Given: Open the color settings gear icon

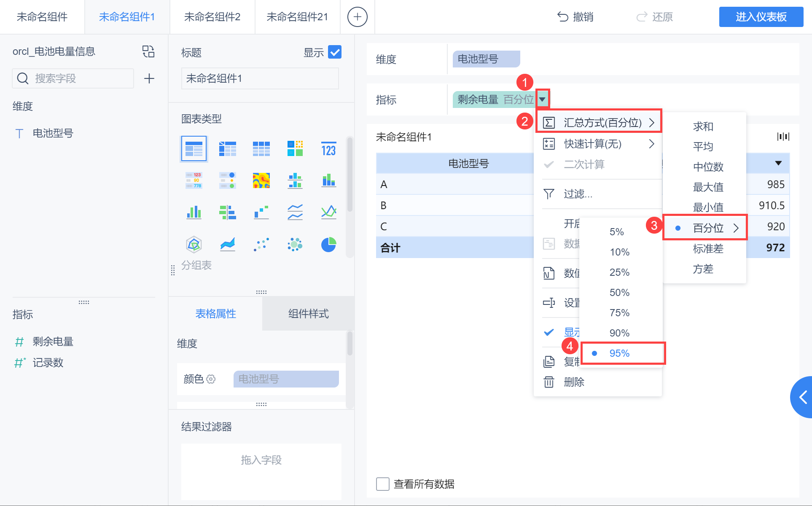Looking at the screenshot, I should (x=211, y=379).
